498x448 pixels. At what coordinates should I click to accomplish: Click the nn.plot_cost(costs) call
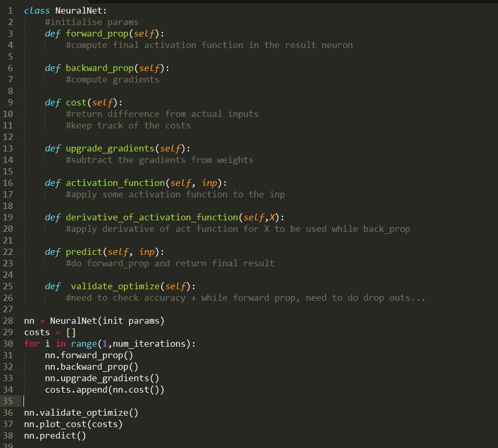click(74, 424)
